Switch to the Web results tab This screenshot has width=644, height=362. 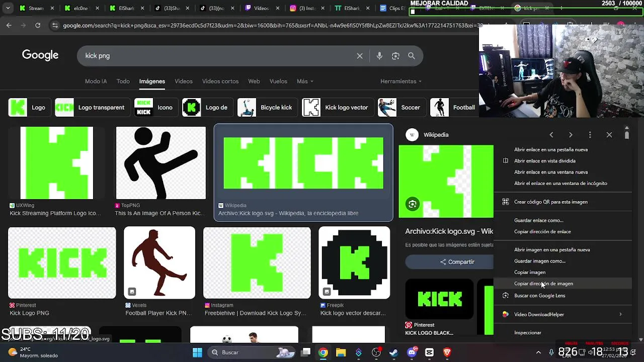[x=254, y=81]
